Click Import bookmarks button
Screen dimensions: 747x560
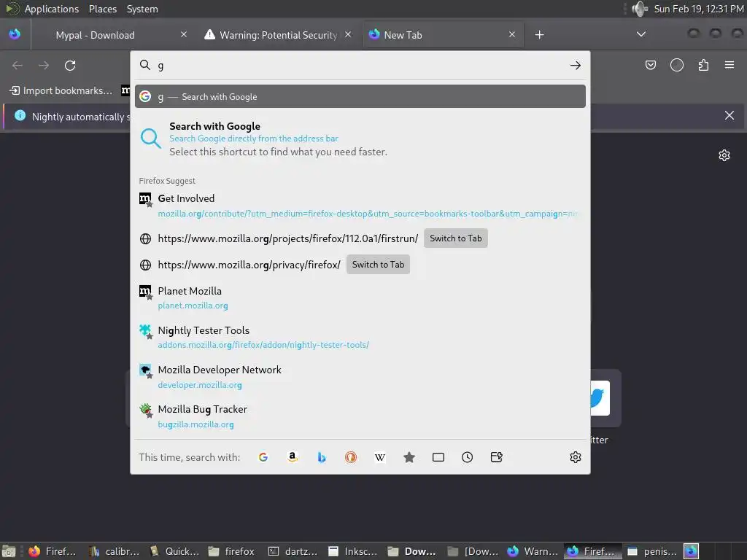click(61, 90)
